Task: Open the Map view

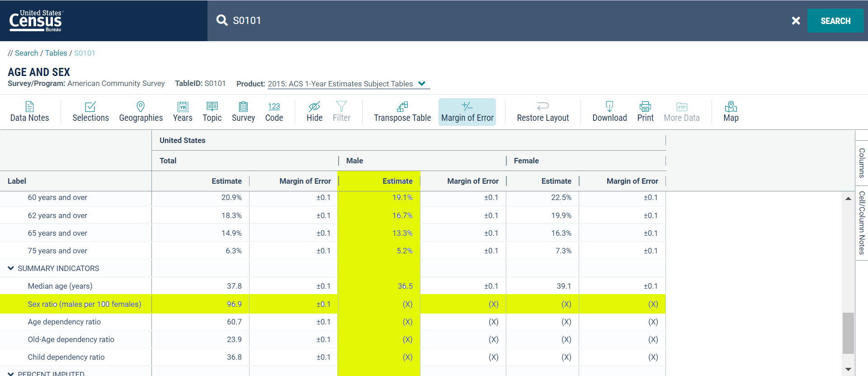Action: [731, 112]
